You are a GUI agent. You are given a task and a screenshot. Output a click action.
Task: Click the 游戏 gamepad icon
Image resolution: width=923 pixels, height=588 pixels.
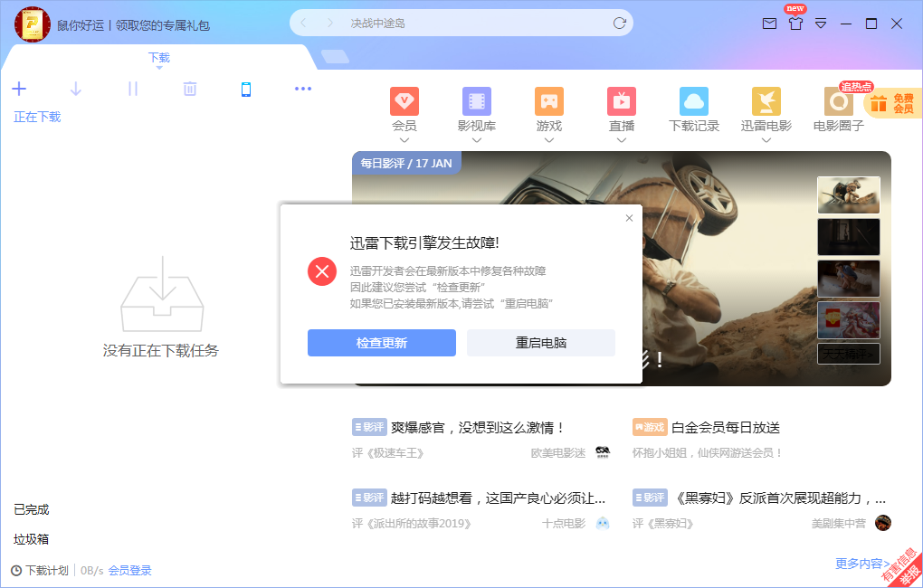[548, 100]
